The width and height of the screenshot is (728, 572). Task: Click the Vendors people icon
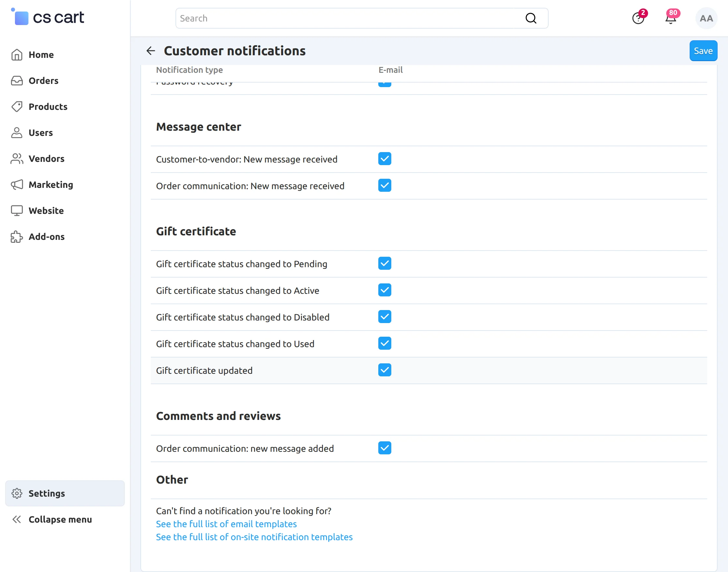pyautogui.click(x=17, y=159)
